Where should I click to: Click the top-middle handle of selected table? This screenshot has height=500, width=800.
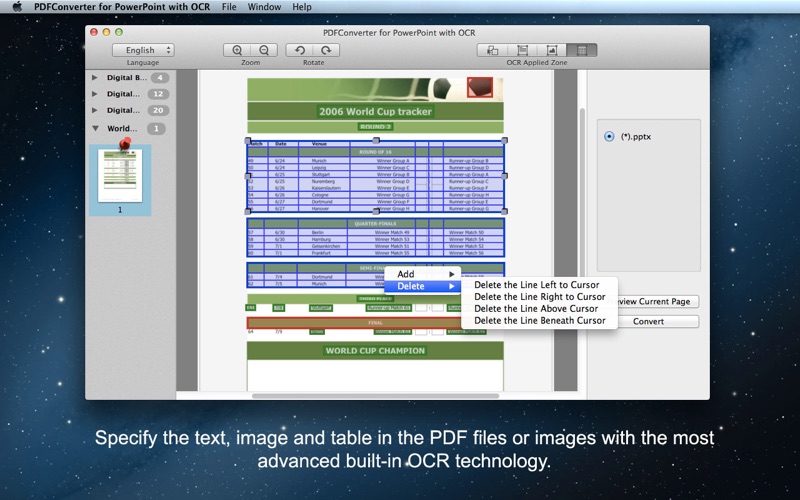point(377,140)
